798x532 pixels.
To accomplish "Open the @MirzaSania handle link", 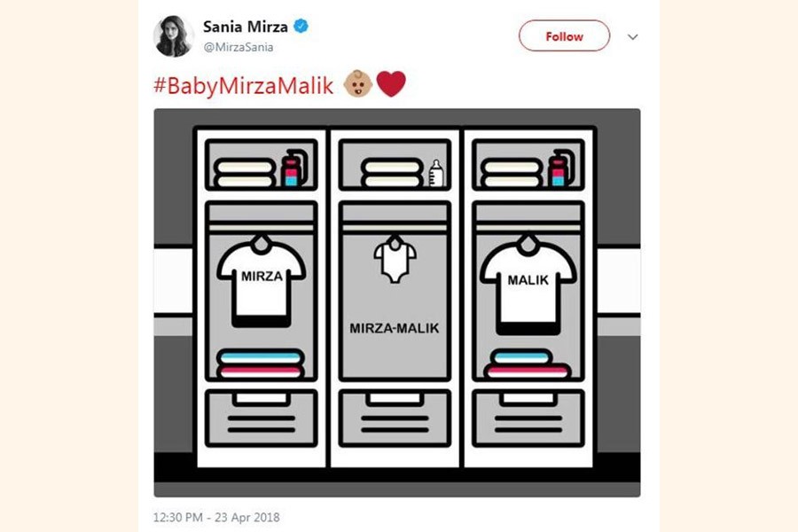I will pyautogui.click(x=239, y=47).
